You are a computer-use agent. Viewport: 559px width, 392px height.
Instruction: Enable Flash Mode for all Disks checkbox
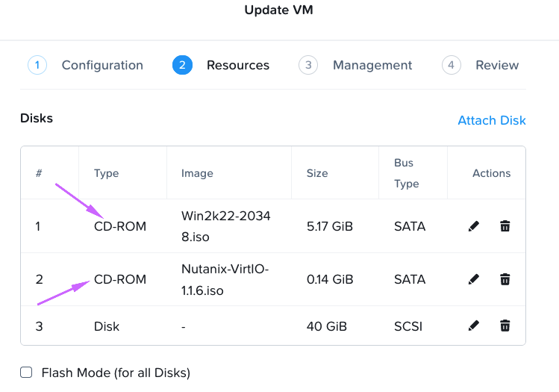(x=26, y=373)
